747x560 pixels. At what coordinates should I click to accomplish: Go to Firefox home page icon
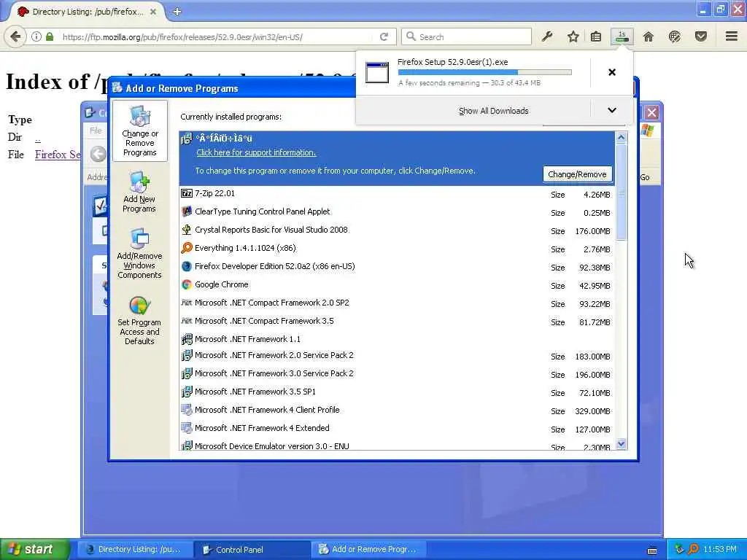pyautogui.click(x=649, y=36)
